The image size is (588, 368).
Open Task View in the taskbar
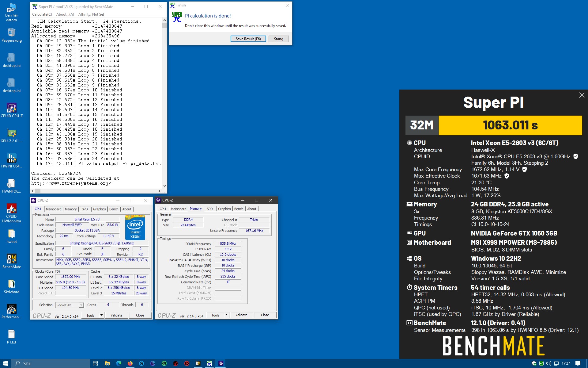(96, 363)
